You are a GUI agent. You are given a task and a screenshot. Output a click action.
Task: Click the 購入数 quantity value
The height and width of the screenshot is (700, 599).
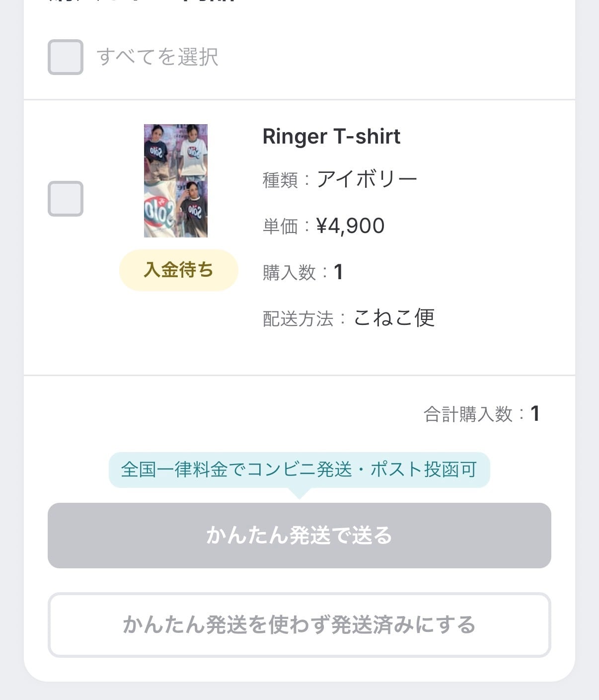pos(338,272)
